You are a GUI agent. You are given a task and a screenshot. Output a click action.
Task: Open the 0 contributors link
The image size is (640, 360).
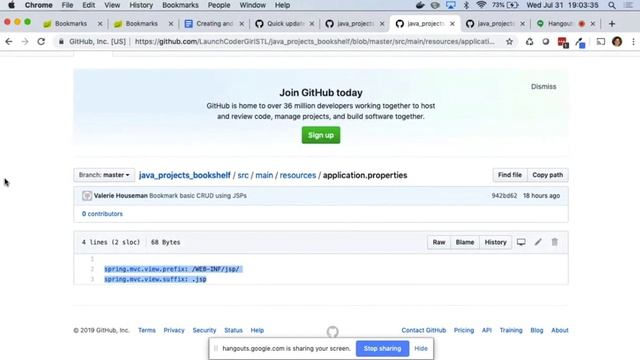tap(102, 214)
